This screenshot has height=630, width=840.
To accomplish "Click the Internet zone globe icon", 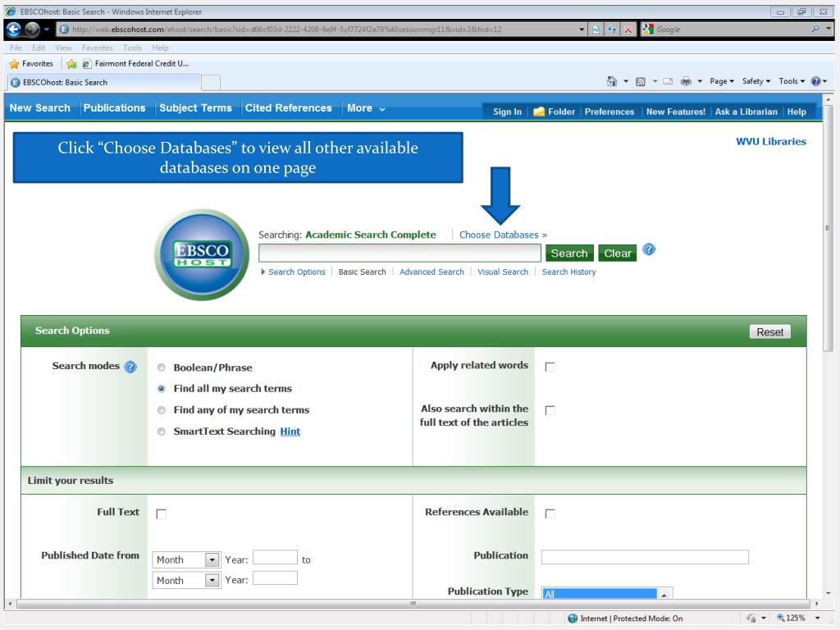I will (573, 619).
